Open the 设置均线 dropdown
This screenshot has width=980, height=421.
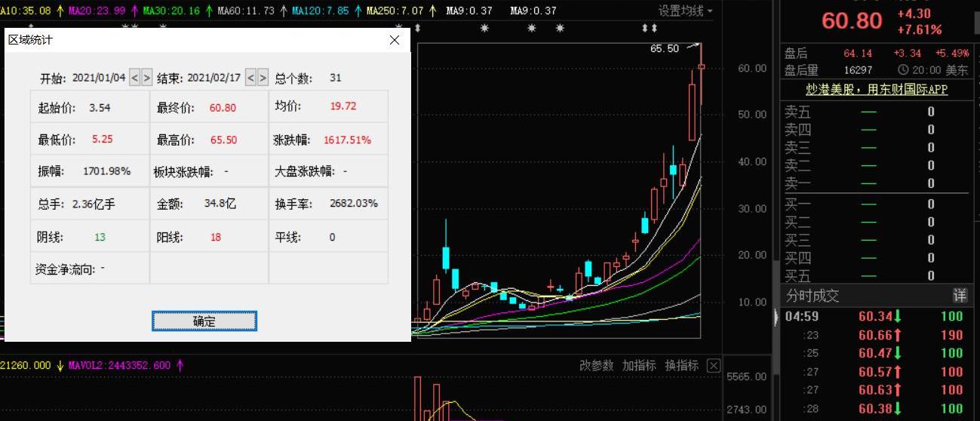685,11
